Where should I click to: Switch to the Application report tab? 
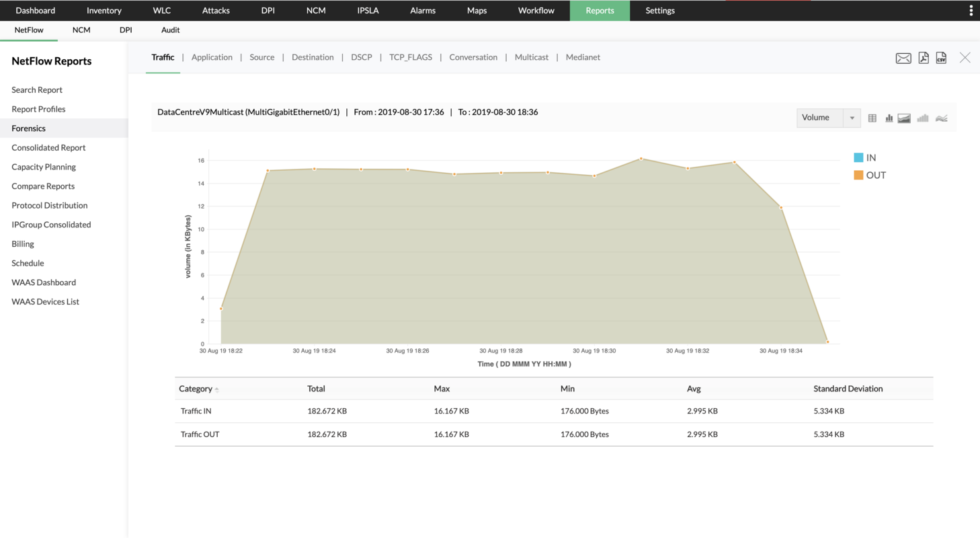[x=212, y=58]
